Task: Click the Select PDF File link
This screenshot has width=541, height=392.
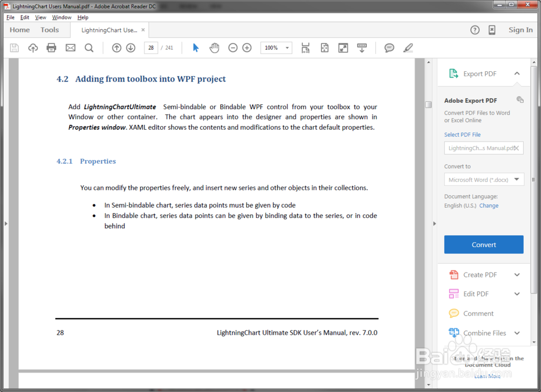Action: pos(463,135)
